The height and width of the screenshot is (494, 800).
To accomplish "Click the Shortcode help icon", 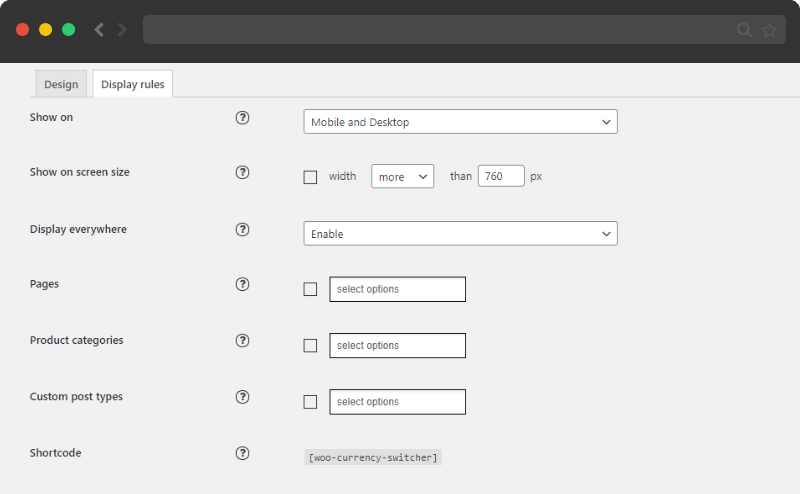I will [x=242, y=453].
